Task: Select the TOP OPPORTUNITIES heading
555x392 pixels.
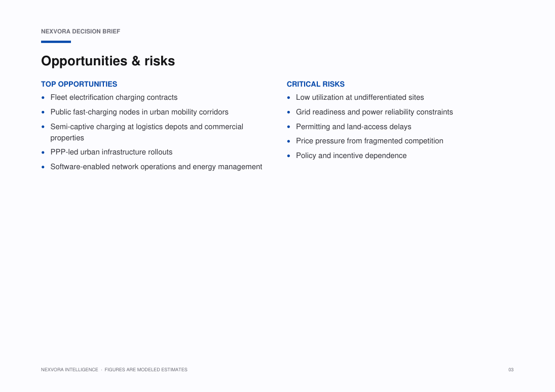Action: point(79,84)
